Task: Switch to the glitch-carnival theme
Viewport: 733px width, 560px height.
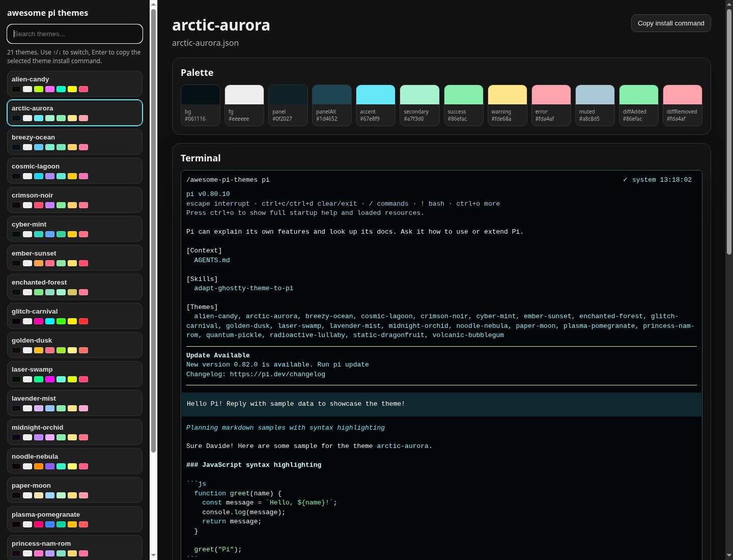Action: [x=75, y=316]
